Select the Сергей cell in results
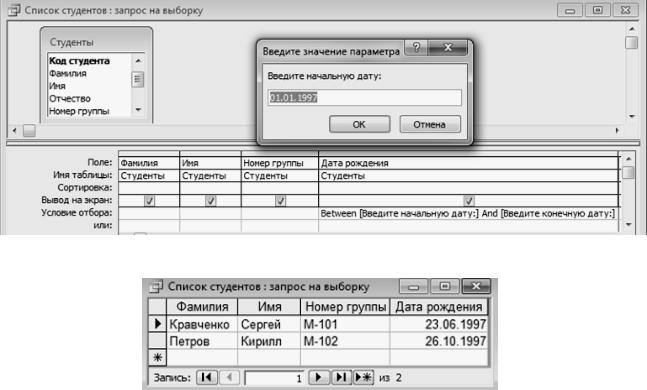Viewport: 647px width, 390px height. coord(269,324)
